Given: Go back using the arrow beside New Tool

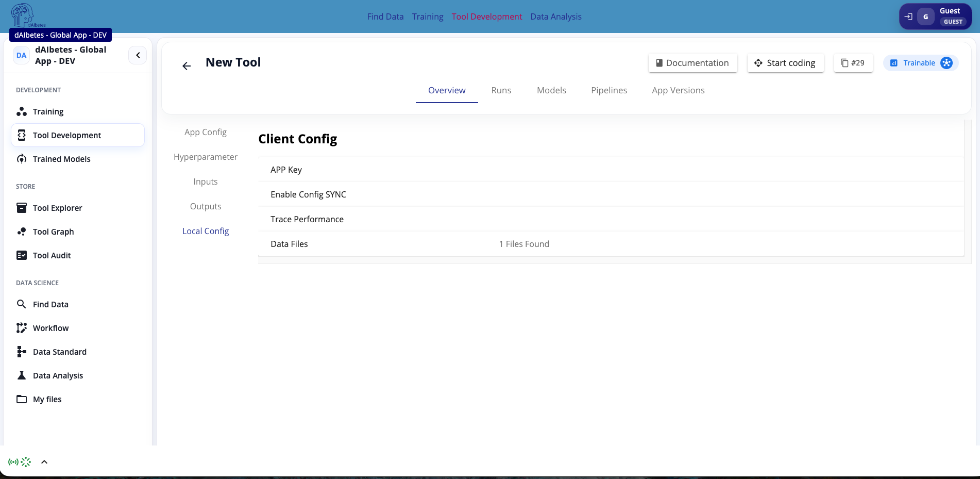Looking at the screenshot, I should [x=187, y=66].
